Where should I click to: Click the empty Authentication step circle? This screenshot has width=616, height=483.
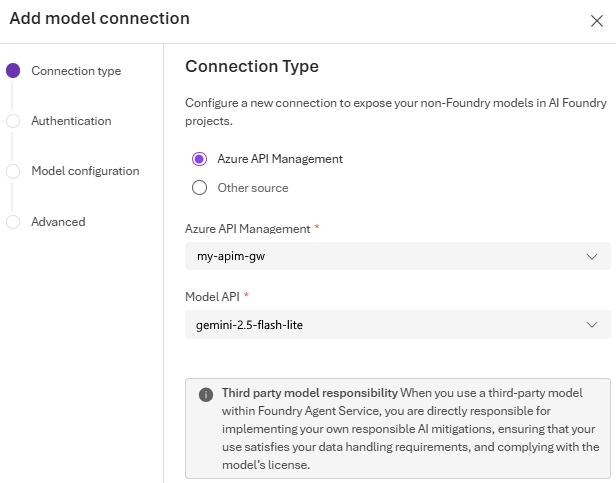click(13, 121)
